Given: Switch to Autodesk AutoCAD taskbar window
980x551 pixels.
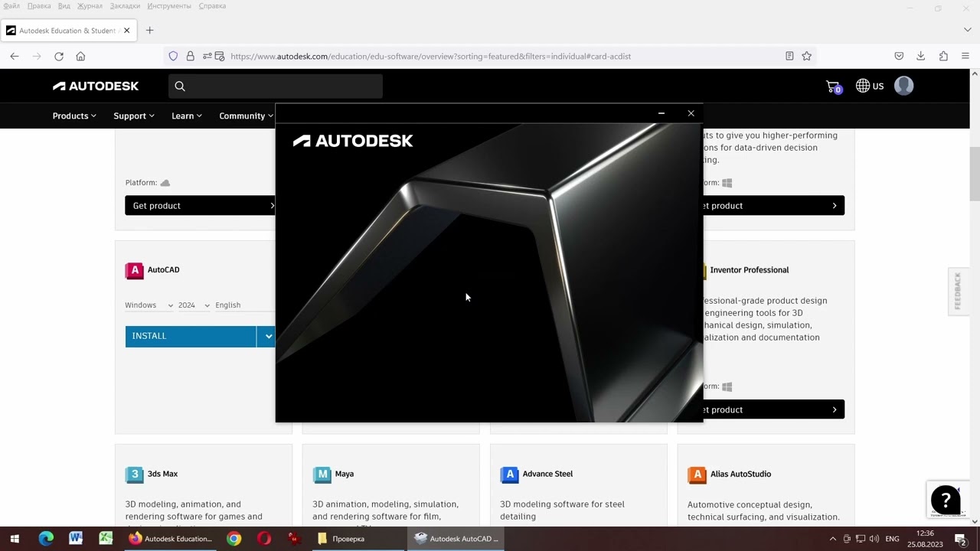Looking at the screenshot, I should click(456, 539).
